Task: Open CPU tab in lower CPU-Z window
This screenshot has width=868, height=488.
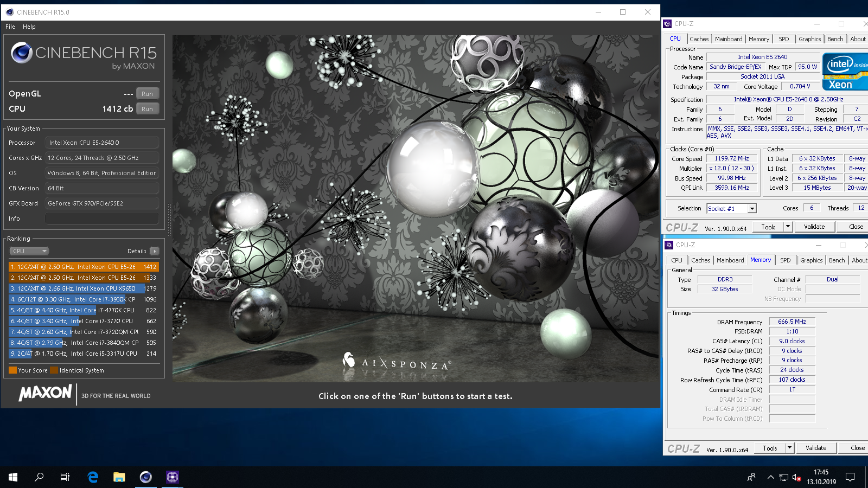Action: click(x=677, y=260)
